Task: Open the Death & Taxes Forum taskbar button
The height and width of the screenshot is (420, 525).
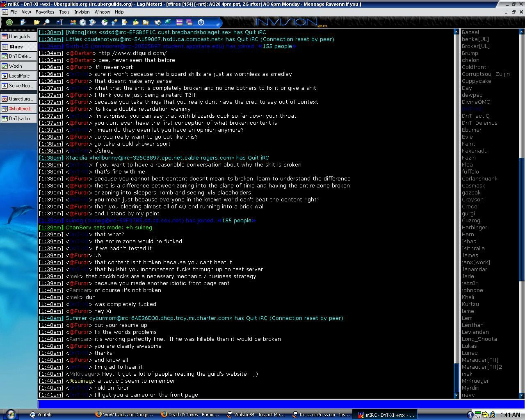Action: [190, 415]
